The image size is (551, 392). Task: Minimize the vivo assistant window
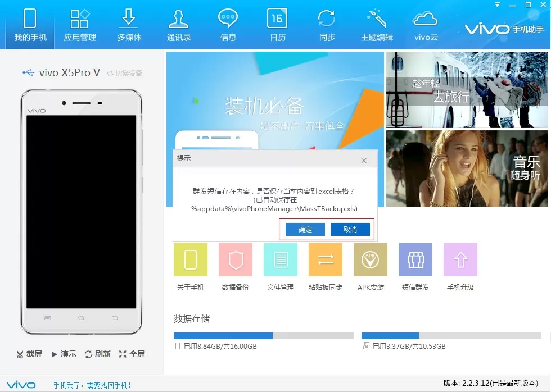tap(513, 5)
